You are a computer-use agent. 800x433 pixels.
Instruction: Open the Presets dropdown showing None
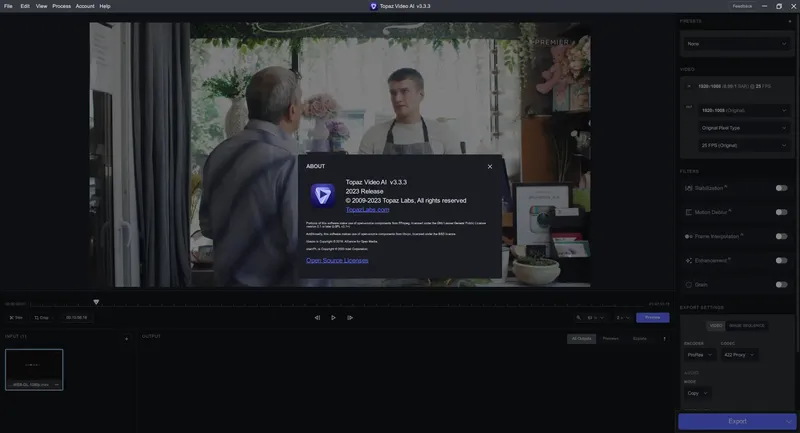click(736, 44)
